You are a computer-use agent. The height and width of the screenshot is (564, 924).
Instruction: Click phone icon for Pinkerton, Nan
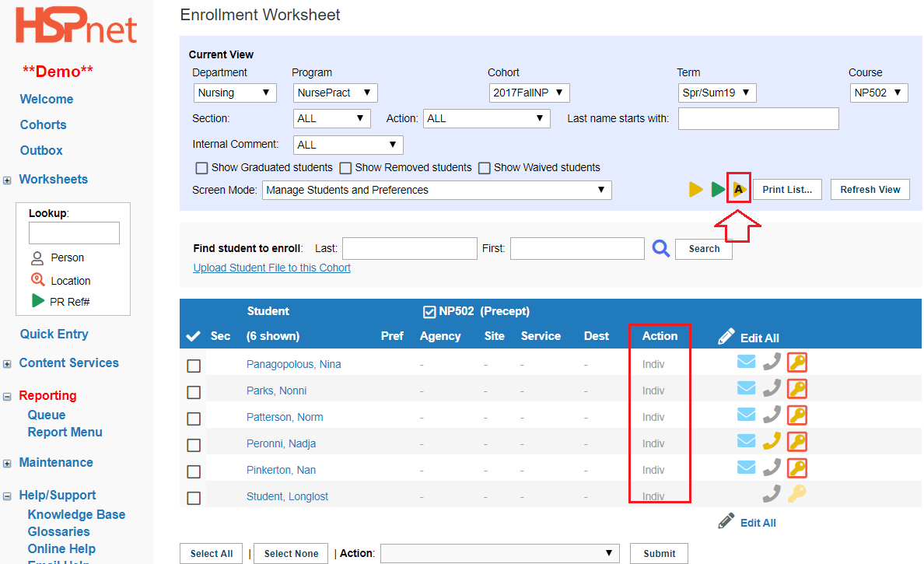[772, 468]
